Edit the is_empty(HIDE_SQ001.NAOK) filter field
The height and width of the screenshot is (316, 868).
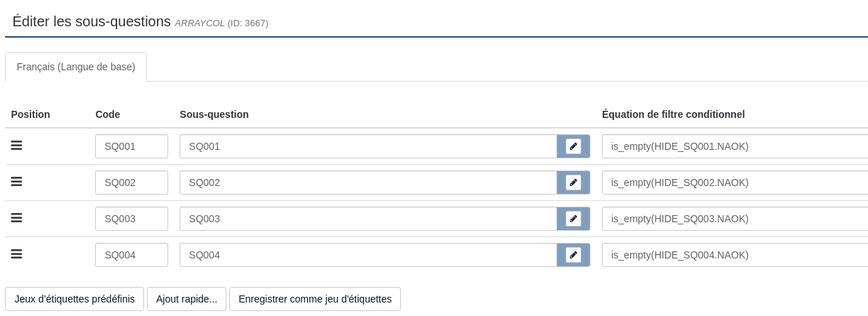click(734, 146)
